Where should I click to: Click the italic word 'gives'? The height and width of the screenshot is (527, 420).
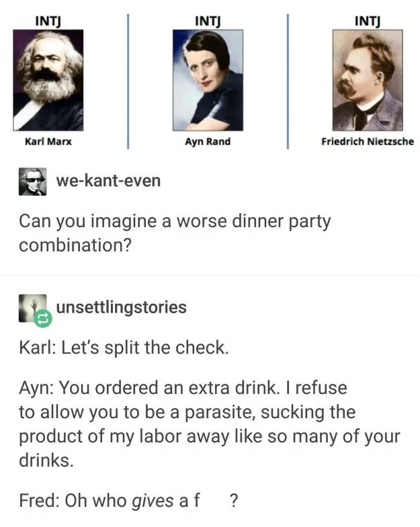[153, 501]
